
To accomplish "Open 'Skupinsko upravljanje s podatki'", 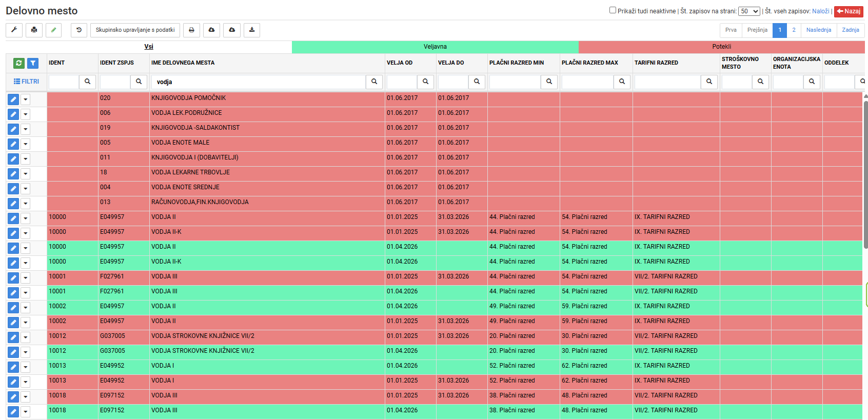I will 135,30.
